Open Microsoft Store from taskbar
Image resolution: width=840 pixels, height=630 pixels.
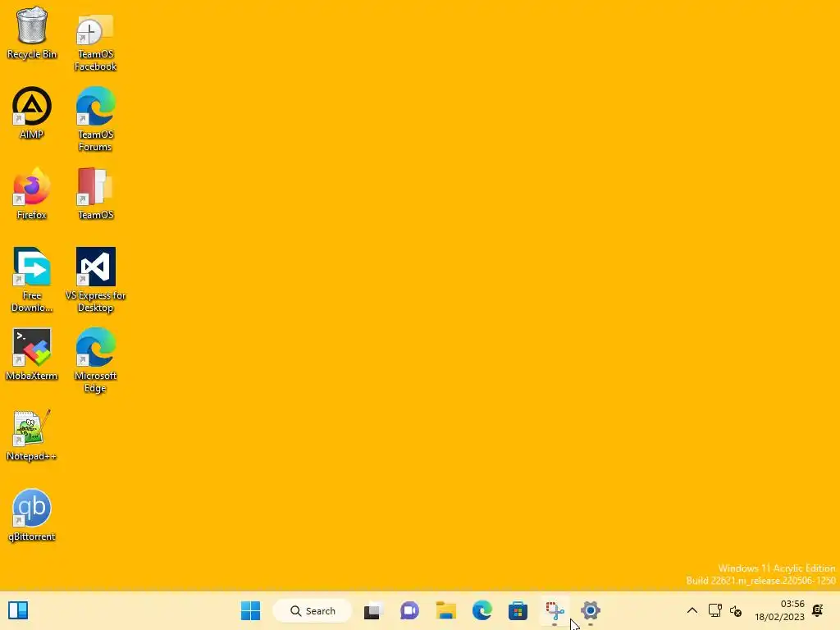pos(518,610)
